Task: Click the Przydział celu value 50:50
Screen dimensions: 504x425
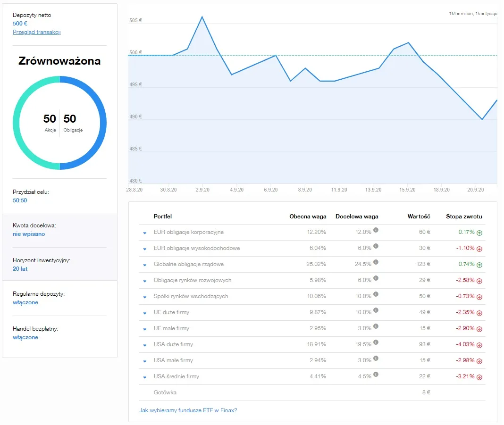Action: [20, 200]
